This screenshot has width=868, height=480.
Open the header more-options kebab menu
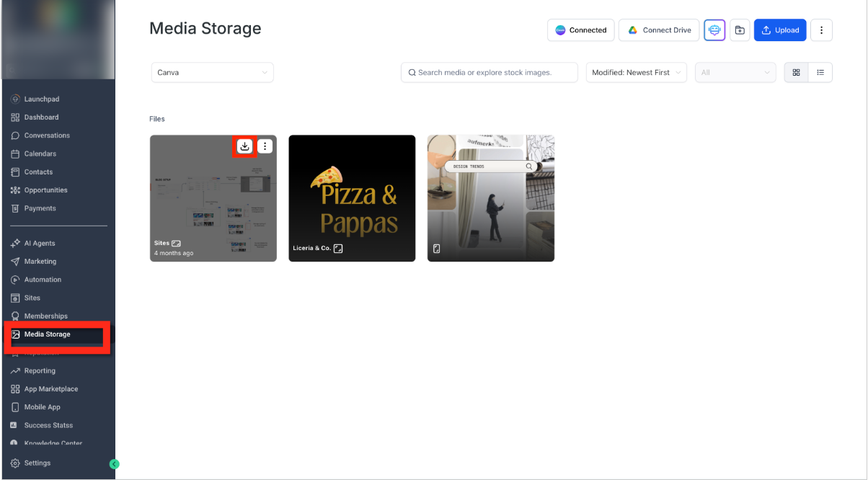coord(822,30)
